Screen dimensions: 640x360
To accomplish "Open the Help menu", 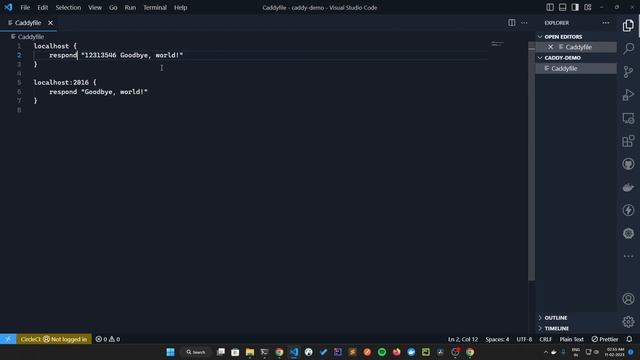I will 180,7.
